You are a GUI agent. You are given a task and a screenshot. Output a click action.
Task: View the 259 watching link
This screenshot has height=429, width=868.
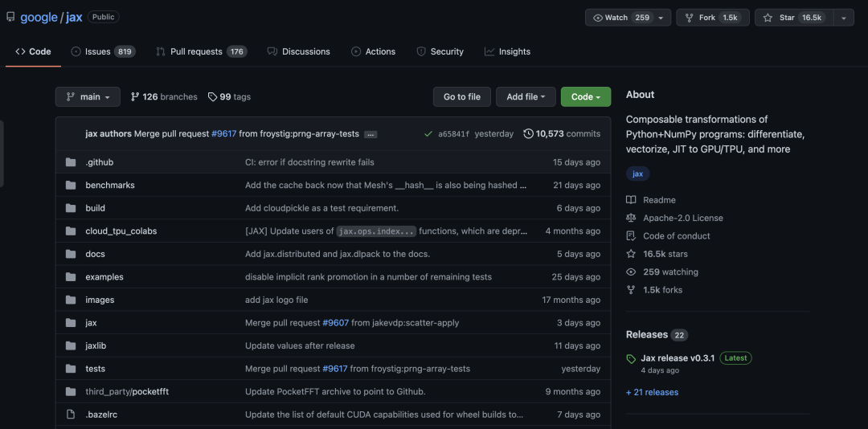tap(662, 272)
